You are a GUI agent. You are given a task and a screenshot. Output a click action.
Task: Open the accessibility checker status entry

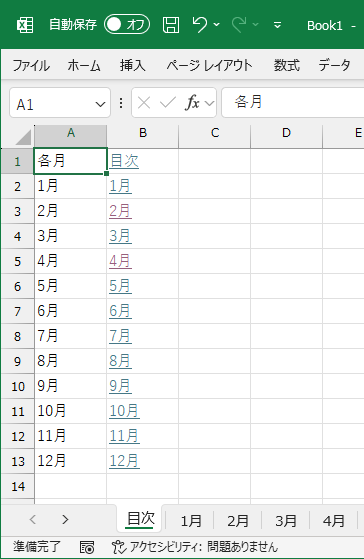(195, 547)
